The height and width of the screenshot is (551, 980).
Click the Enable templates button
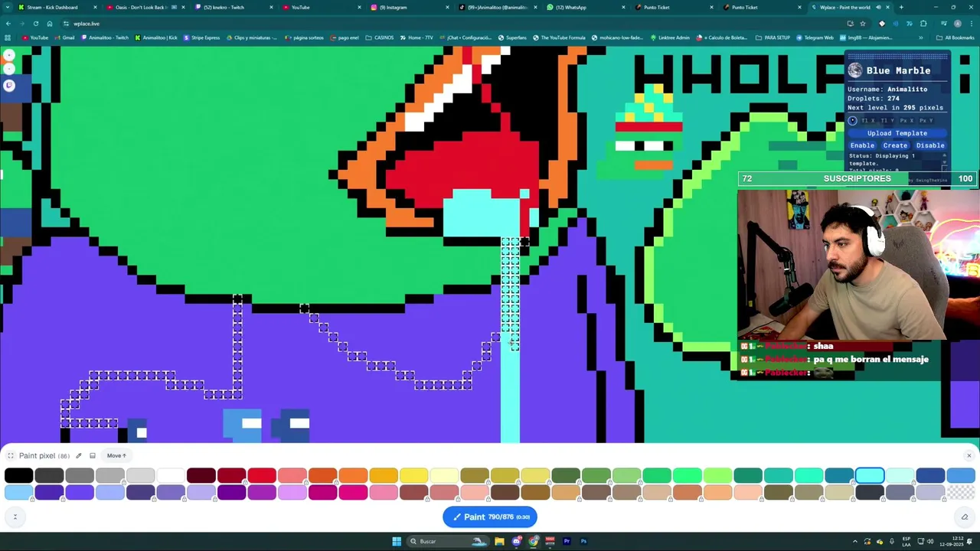(862, 145)
